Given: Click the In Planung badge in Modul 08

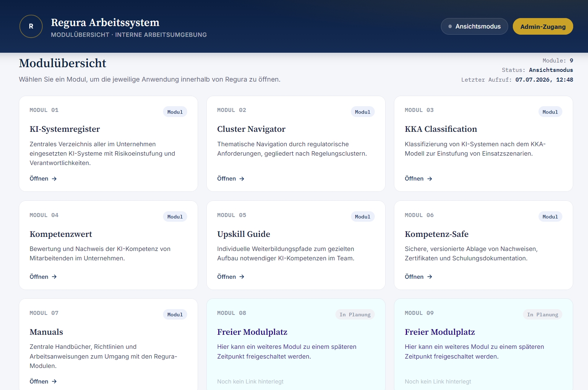Looking at the screenshot, I should (355, 315).
